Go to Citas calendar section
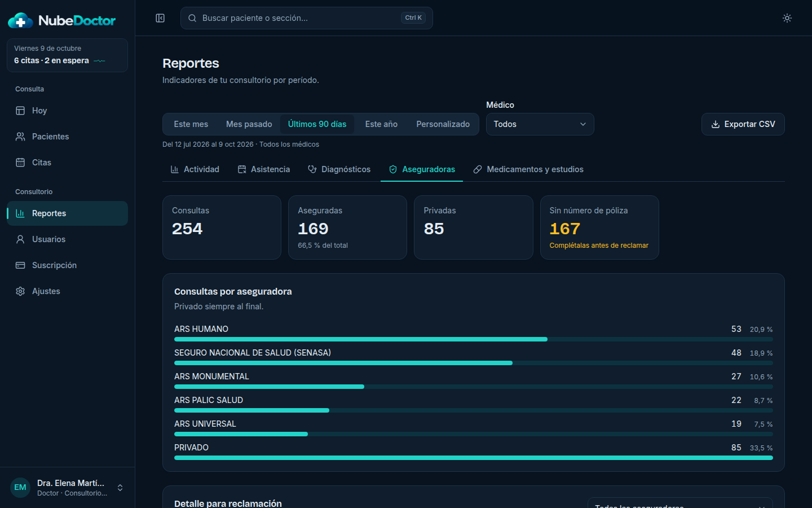The width and height of the screenshot is (812, 508). pyautogui.click(x=67, y=163)
